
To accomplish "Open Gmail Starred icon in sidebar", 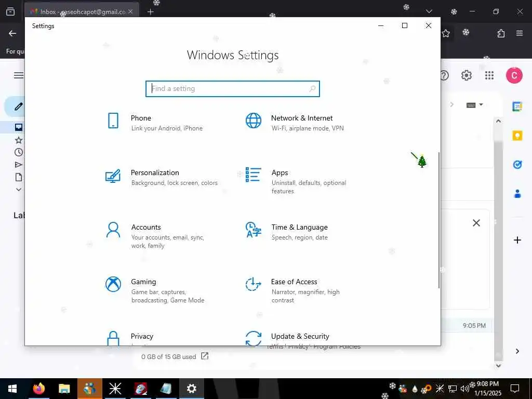I will 19,140.
